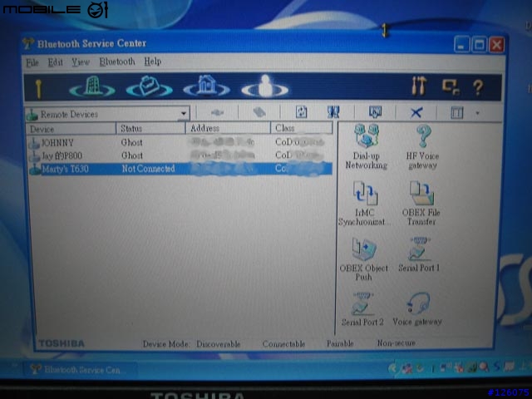Sort by the Status column header
Screen dimensions: 532x399
click(151, 129)
